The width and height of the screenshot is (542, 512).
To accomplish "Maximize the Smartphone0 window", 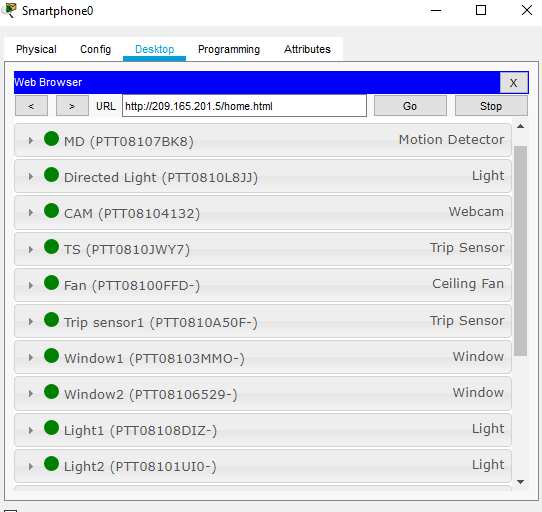I will click(x=481, y=10).
